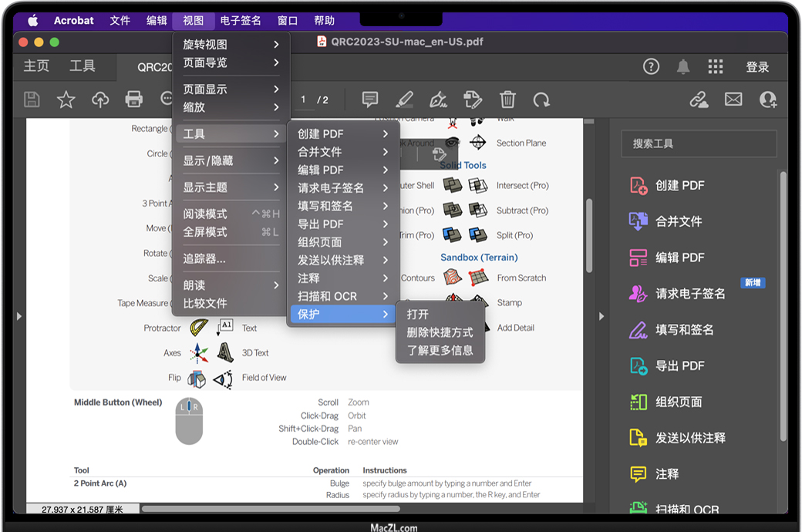This screenshot has height=532, width=802.
Task: Click 打开 in the 保护 submenu
Action: tap(418, 315)
